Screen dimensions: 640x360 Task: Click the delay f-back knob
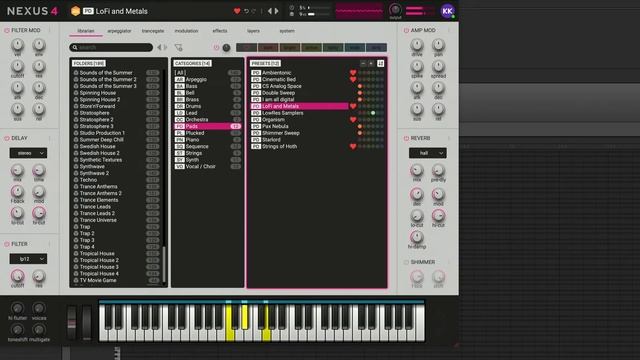pyautogui.click(x=17, y=191)
